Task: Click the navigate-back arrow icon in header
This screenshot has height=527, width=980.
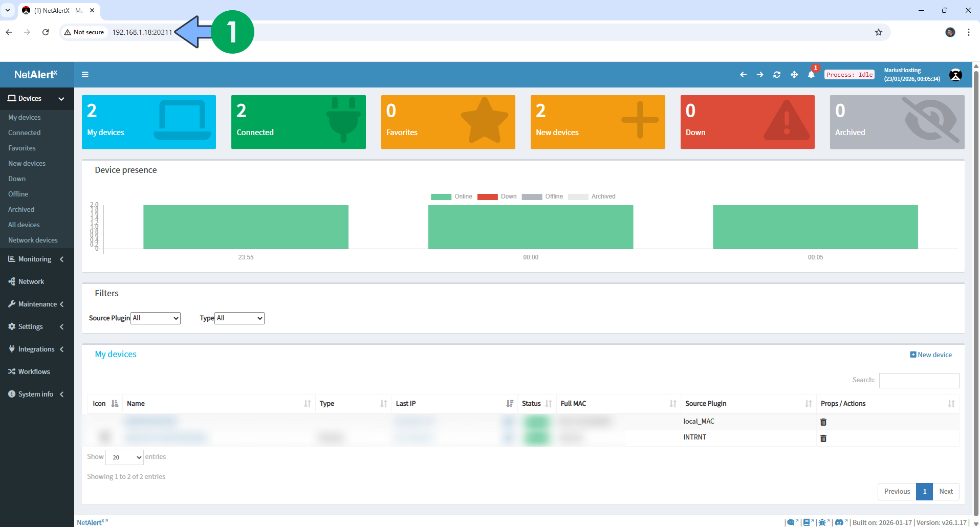Action: (x=743, y=75)
